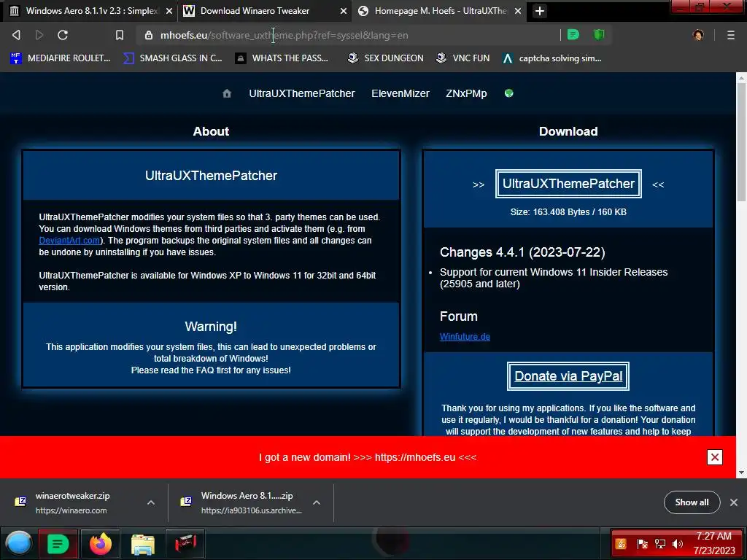Close the downloads bar
Viewport: 747px width, 560px height.
pos(734,502)
